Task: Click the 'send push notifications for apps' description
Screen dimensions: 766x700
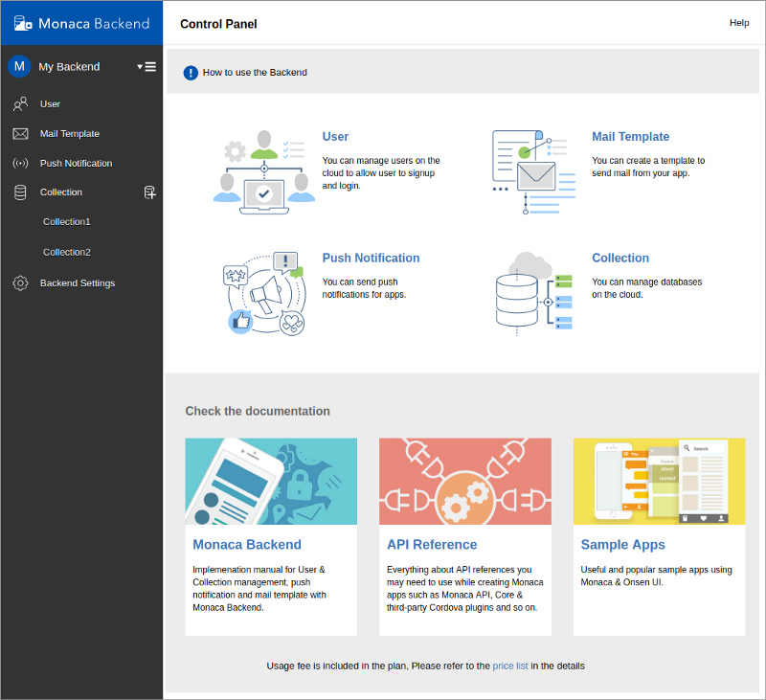Action: point(364,288)
